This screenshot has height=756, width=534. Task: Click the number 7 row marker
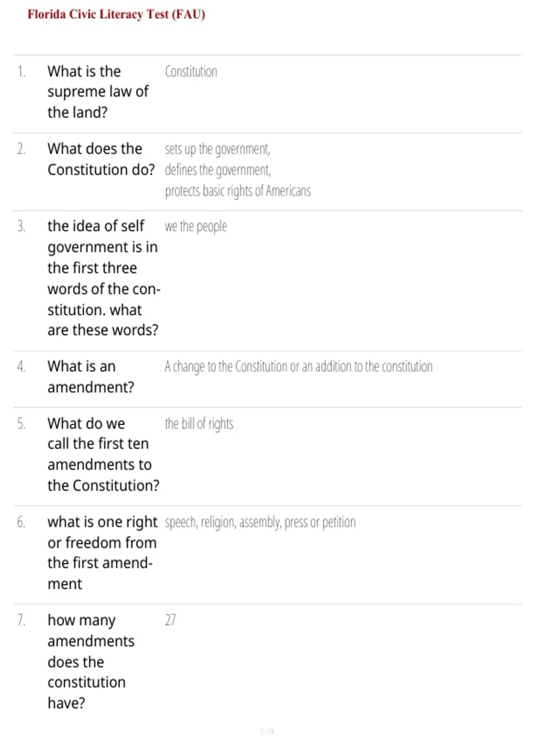21,620
